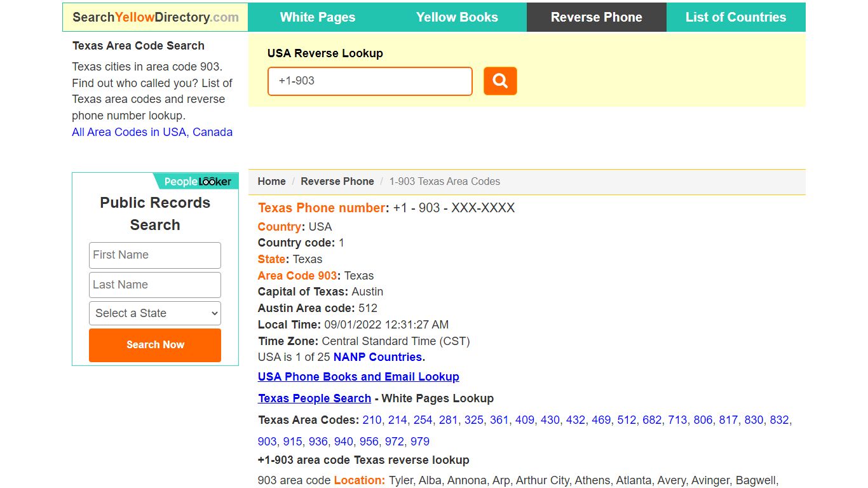Open Texas area code 806

[x=702, y=420]
